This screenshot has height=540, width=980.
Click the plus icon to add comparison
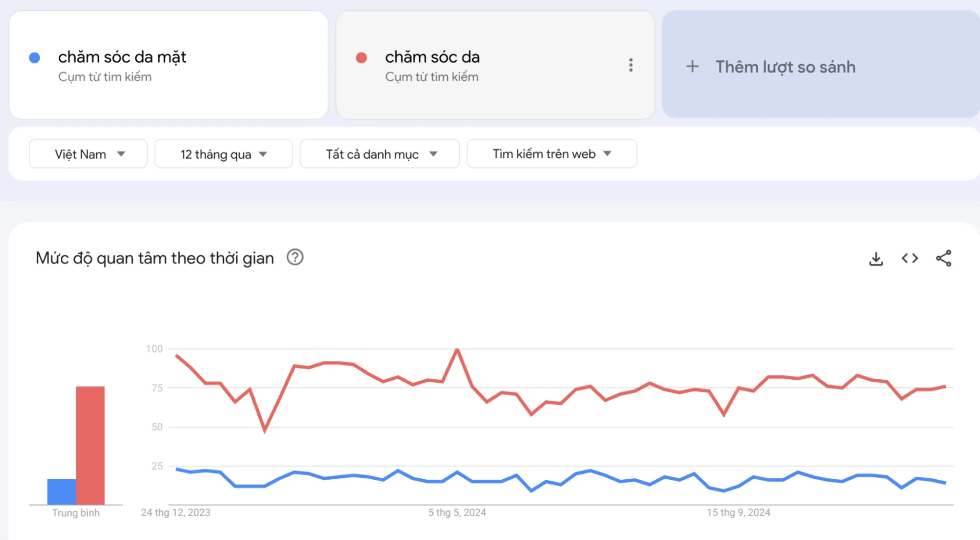pyautogui.click(x=693, y=66)
